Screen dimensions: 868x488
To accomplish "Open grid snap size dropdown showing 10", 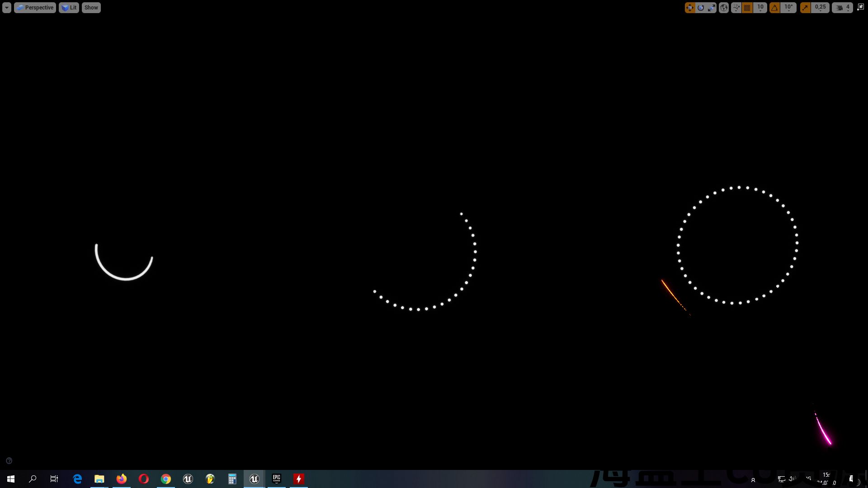I will [760, 8].
